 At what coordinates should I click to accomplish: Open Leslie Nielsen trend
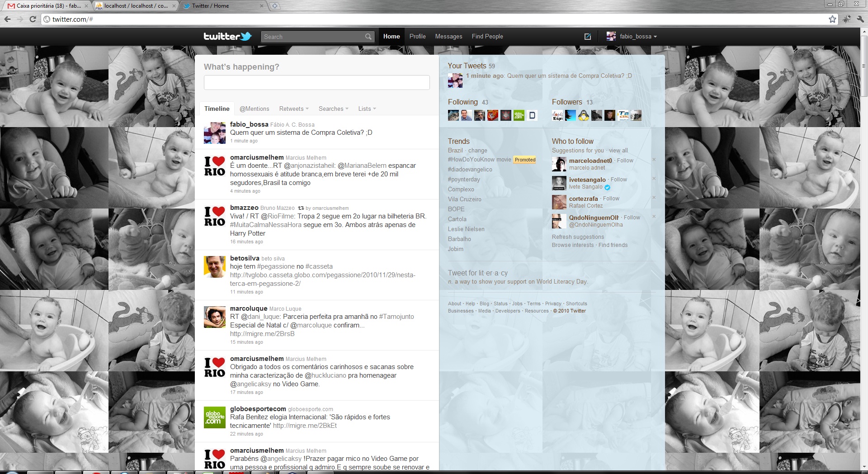(x=466, y=229)
